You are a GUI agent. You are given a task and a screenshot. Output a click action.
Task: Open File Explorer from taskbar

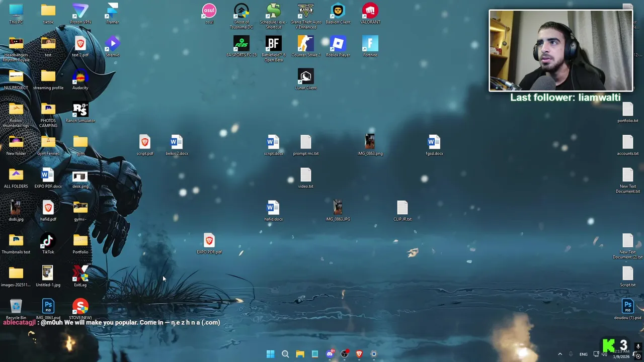click(x=300, y=354)
